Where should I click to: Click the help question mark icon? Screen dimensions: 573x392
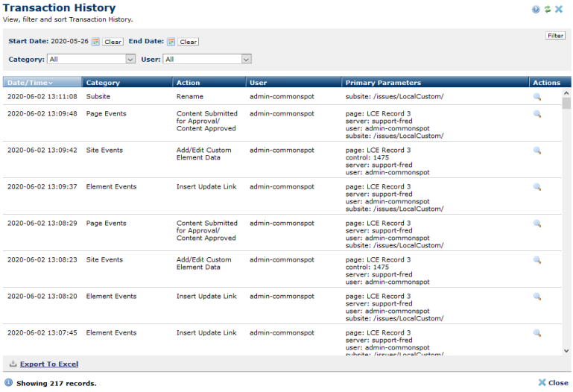[536, 9]
